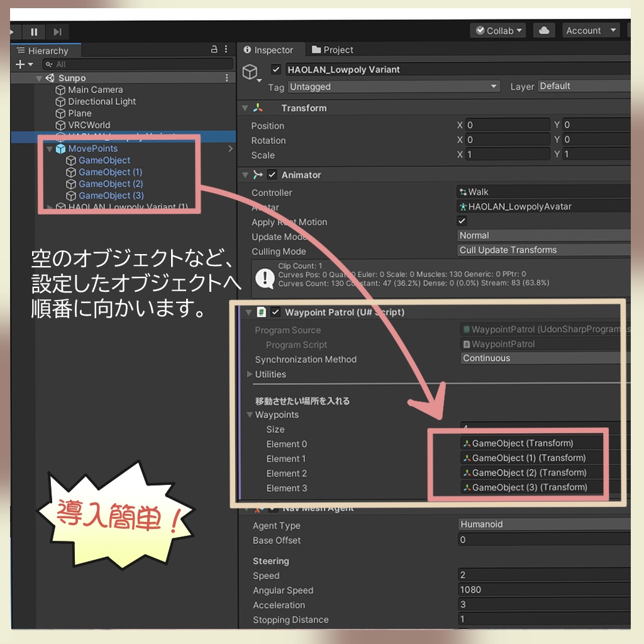Screen dimensions: 644x644
Task: Switch to the Project tab
Action: [x=333, y=50]
